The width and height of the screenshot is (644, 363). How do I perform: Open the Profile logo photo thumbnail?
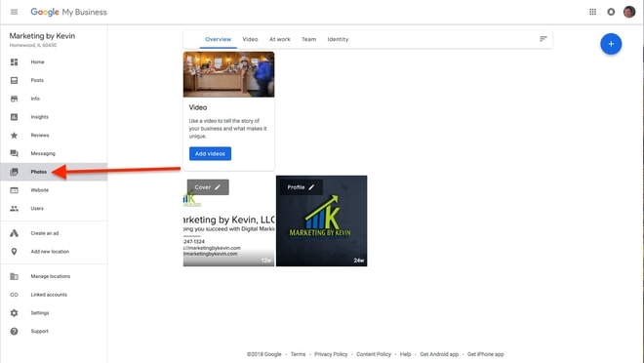coord(322,221)
